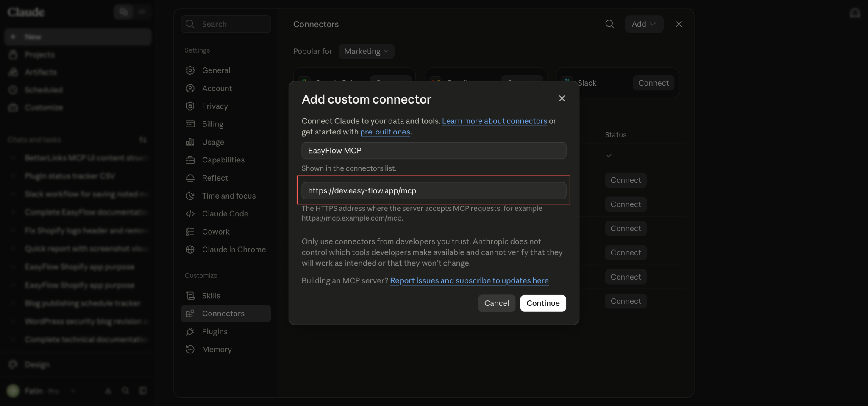The height and width of the screenshot is (406, 868).
Task: Click sort icon beside Chats and tasks
Action: click(x=143, y=140)
